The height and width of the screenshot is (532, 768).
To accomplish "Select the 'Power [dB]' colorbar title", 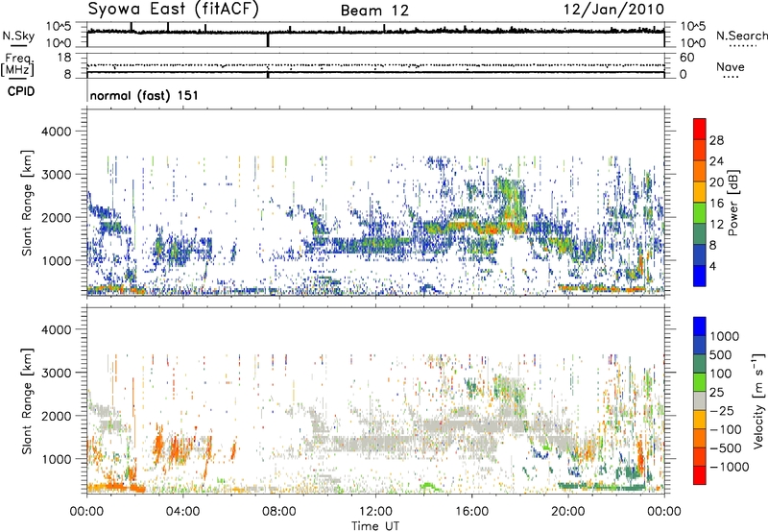I will [733, 203].
